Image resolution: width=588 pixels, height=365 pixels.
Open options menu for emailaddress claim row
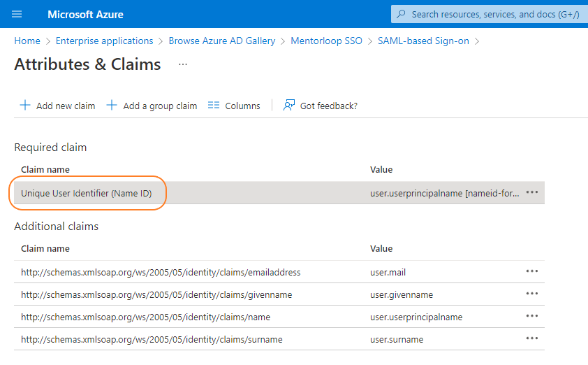531,271
